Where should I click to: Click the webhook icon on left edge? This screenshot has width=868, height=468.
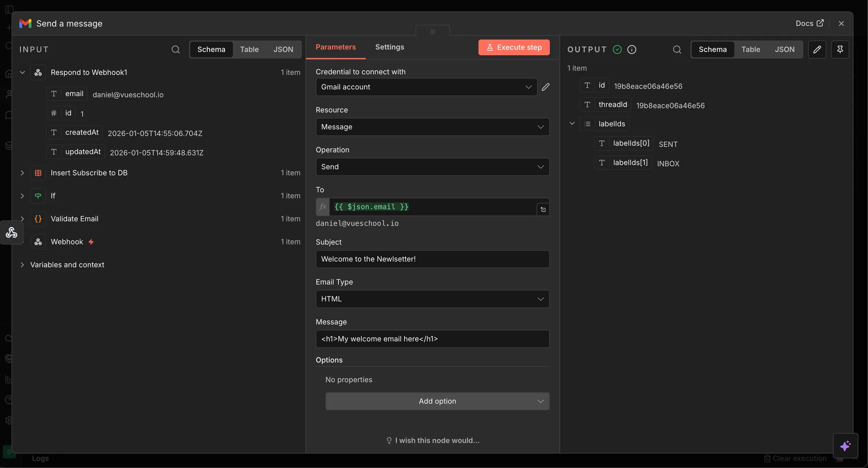coord(12,233)
